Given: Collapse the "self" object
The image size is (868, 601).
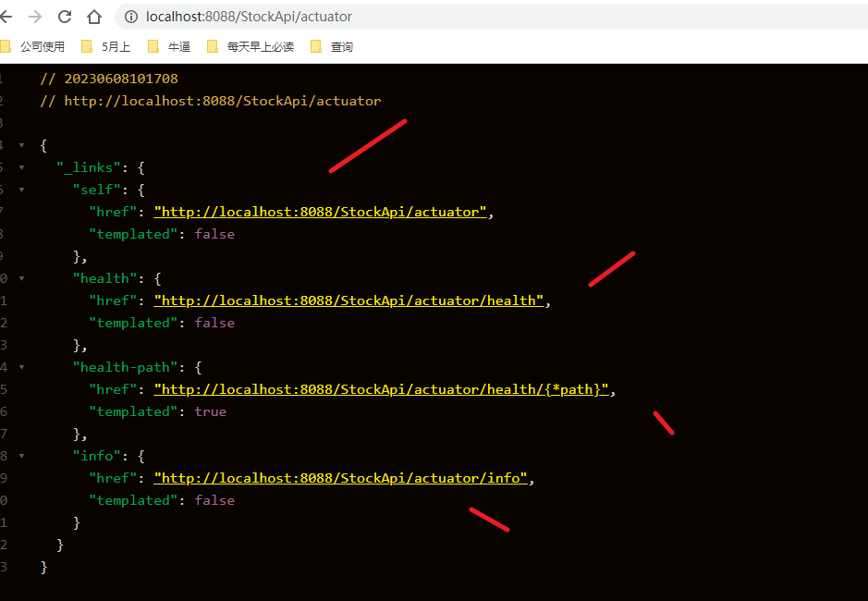Looking at the screenshot, I should tap(21, 190).
